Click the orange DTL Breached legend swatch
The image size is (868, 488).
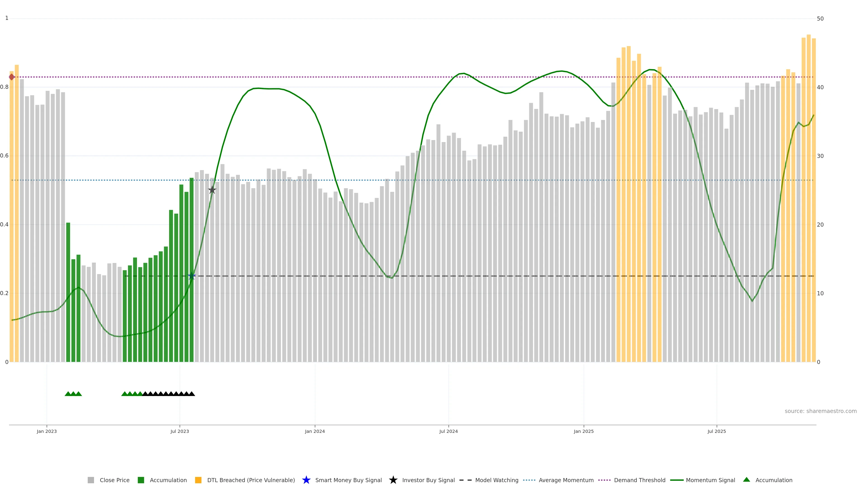[x=198, y=480]
